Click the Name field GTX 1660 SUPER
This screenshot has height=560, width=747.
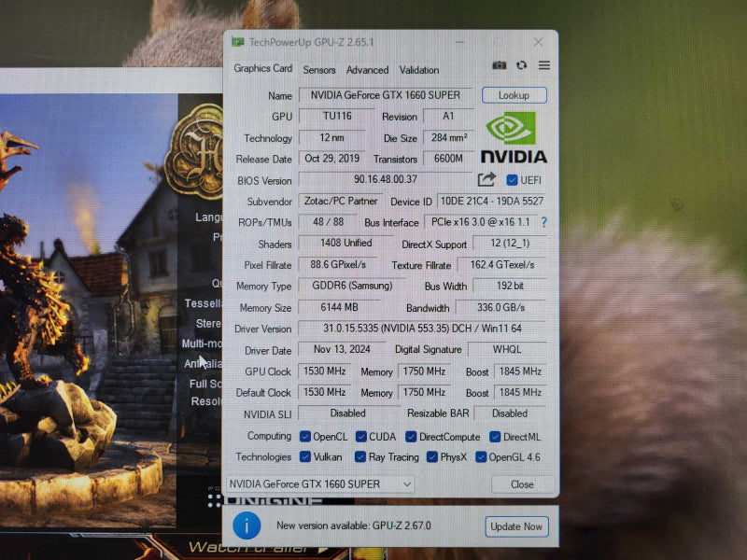point(386,95)
